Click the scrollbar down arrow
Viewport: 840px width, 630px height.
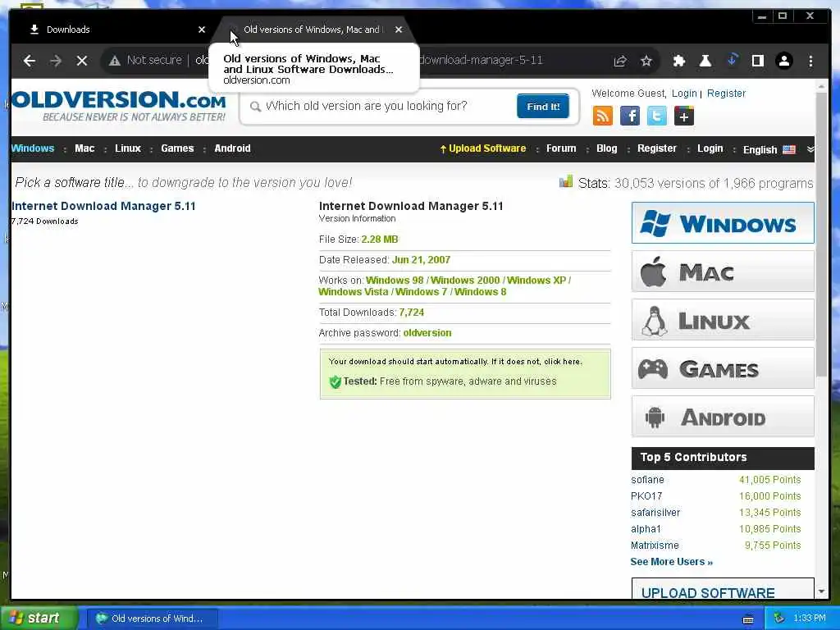coord(821,591)
